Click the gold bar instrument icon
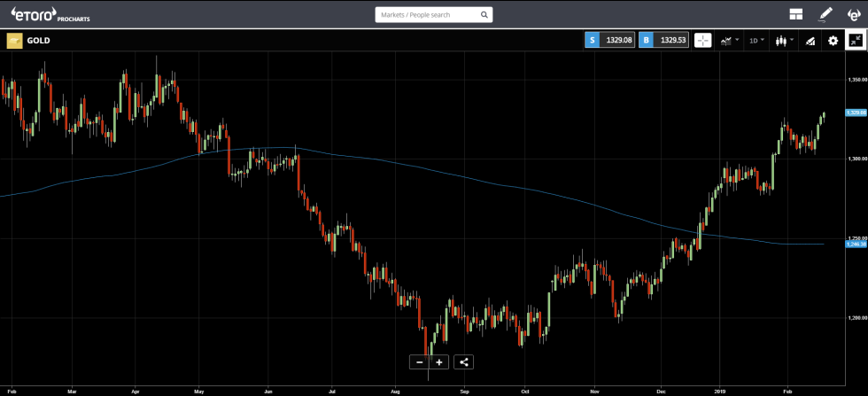The width and height of the screenshot is (868, 396). click(14, 40)
